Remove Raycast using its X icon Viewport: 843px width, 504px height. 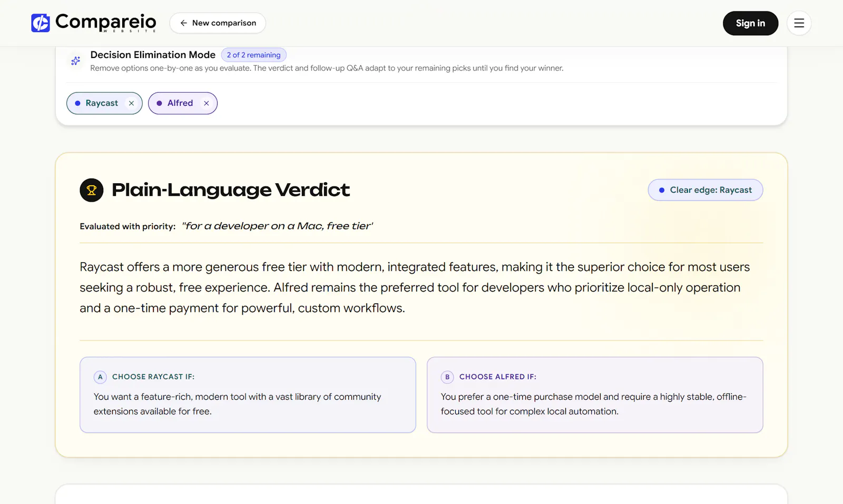point(131,103)
